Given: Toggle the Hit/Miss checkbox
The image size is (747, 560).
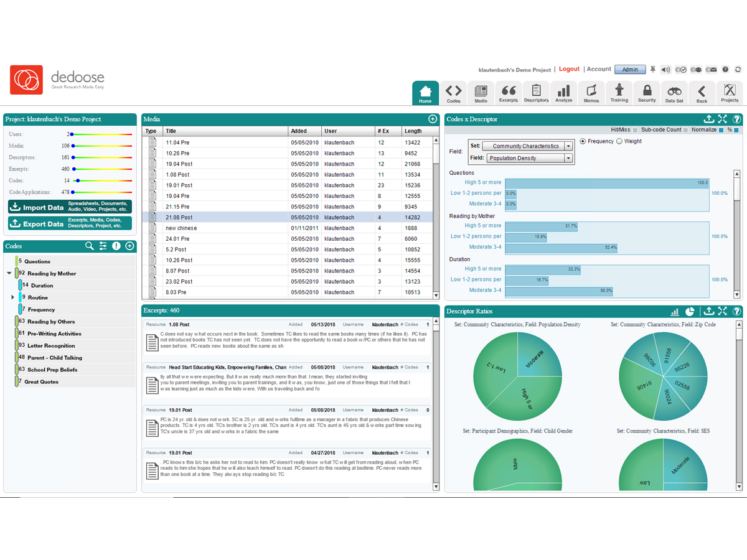Looking at the screenshot, I should click(x=635, y=130).
